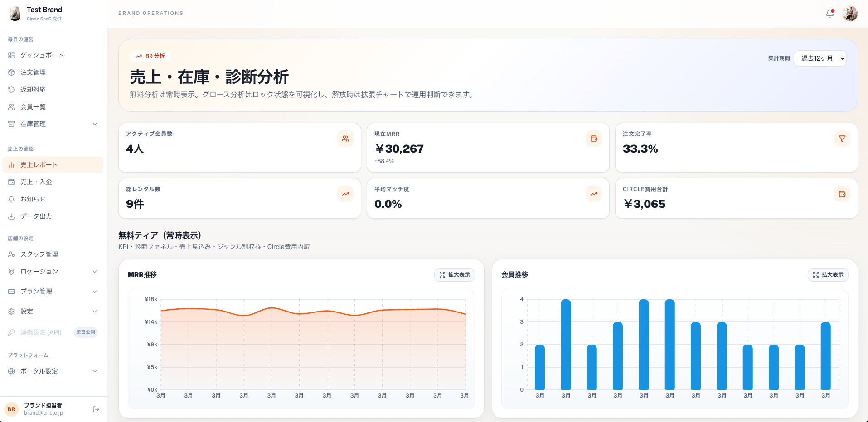Click the funnel icon on 注文完了率 card
868x422 pixels.
842,139
